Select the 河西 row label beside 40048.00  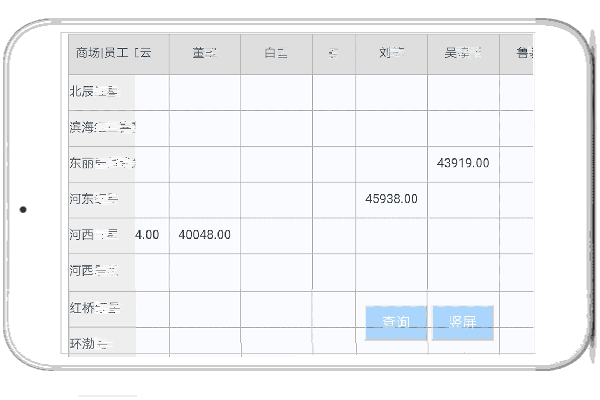point(95,235)
